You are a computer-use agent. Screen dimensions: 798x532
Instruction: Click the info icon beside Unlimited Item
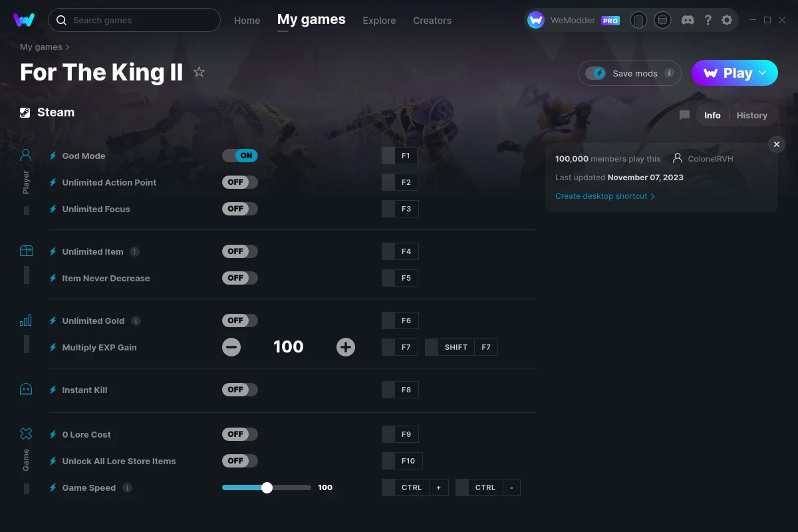tap(135, 251)
